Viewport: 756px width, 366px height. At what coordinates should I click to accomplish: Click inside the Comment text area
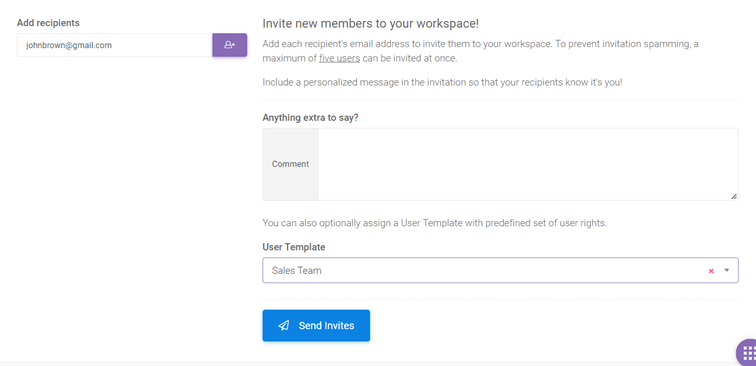click(x=528, y=164)
